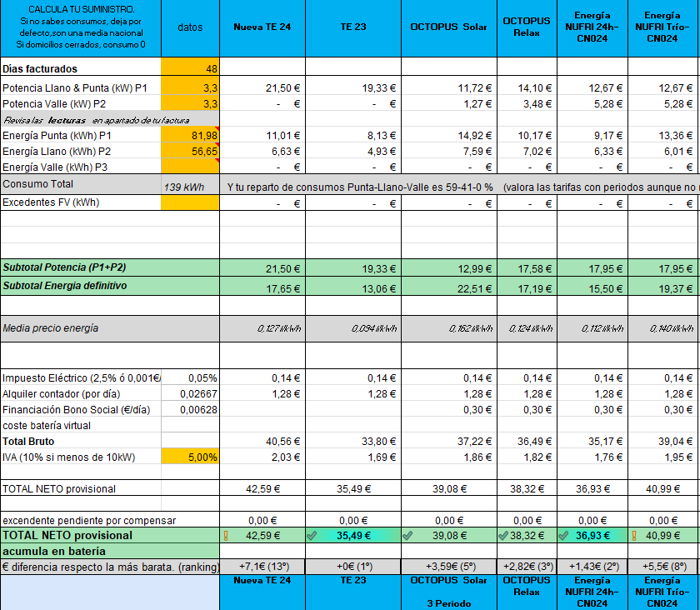Viewport: 700px width, 610px height.
Task: Select TE 23 subtotal energía 13,06 €
Action: pyautogui.click(x=353, y=286)
